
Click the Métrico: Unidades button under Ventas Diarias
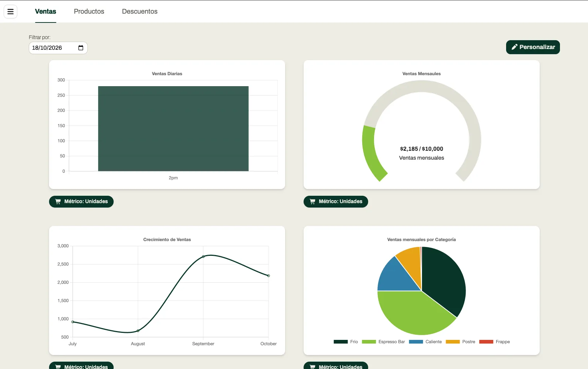(x=81, y=202)
